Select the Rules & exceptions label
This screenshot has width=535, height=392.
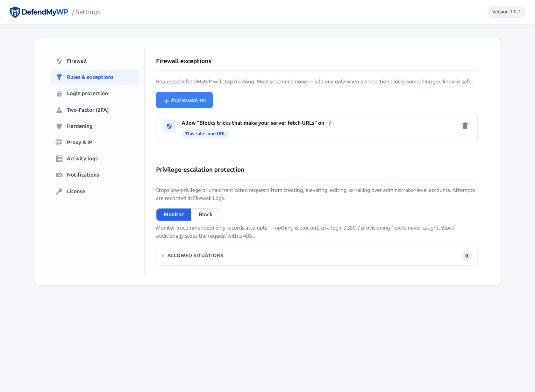(x=90, y=77)
